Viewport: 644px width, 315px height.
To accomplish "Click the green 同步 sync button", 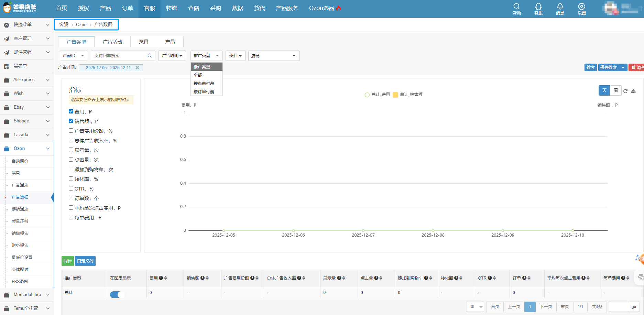I will (x=68, y=261).
